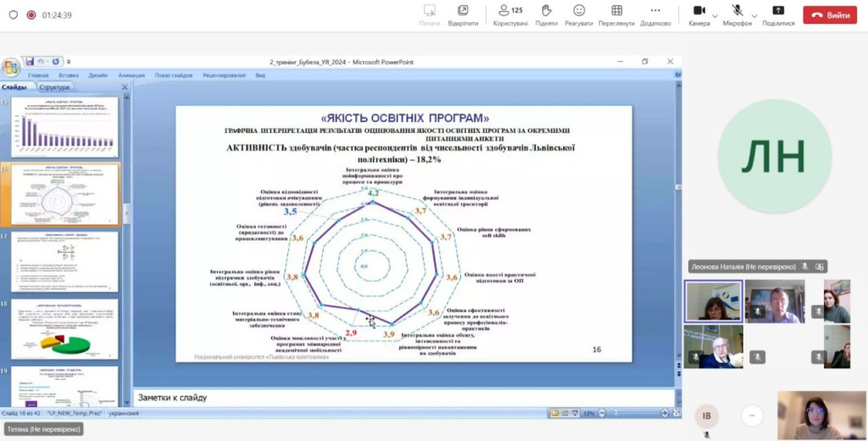Click the Слайд 16 из 42 indicator
The height and width of the screenshot is (441, 868).
[x=21, y=413]
